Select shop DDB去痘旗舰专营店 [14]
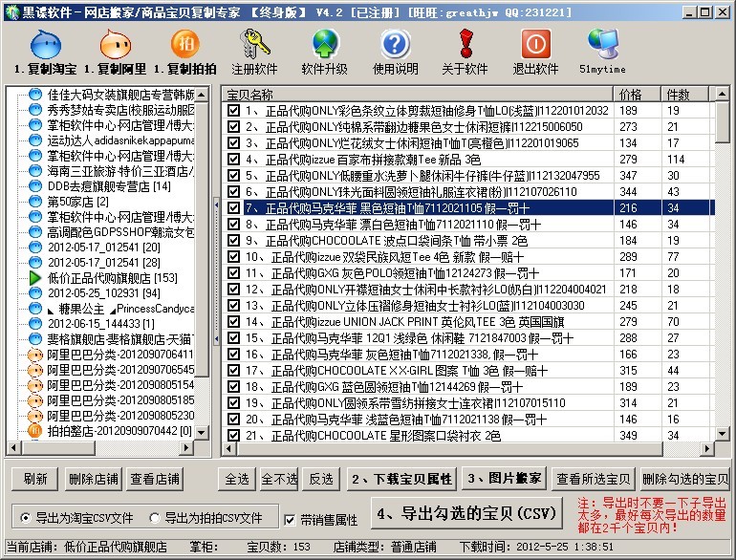Screen dimensions: 736x560 109,186
